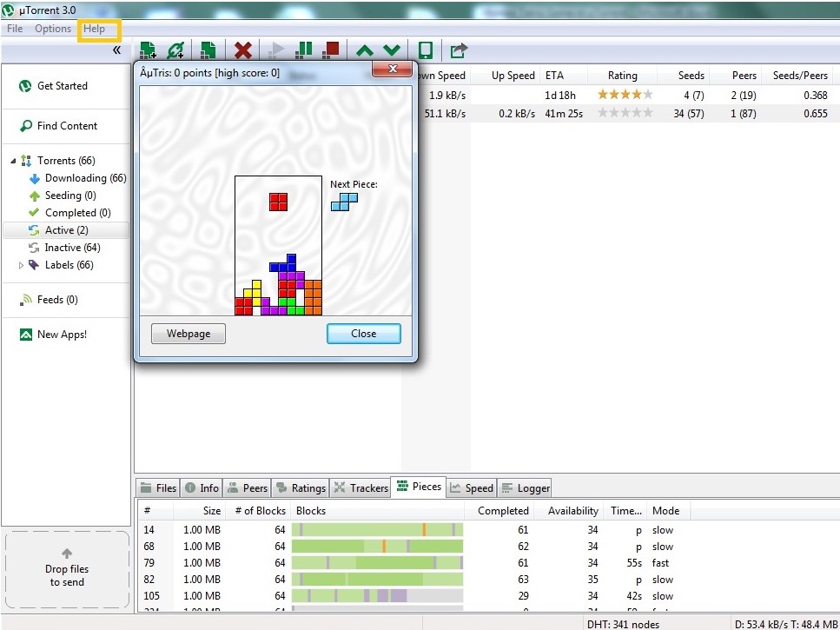Open the Options menu
840x630 pixels.
[x=52, y=29]
